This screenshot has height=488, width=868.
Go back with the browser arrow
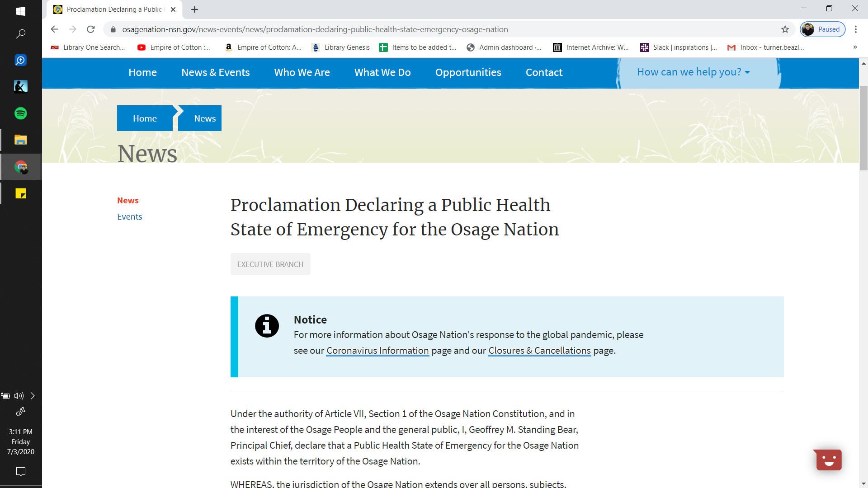click(55, 29)
